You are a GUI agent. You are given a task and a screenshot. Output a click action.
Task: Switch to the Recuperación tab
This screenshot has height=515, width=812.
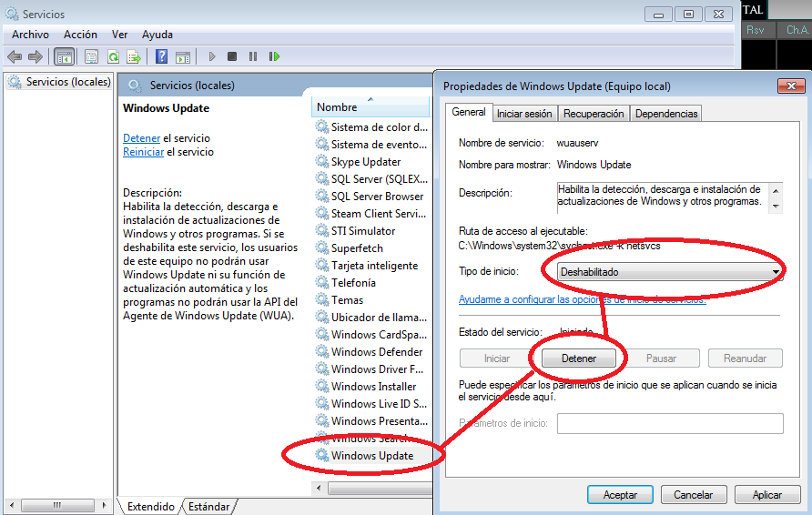point(594,114)
